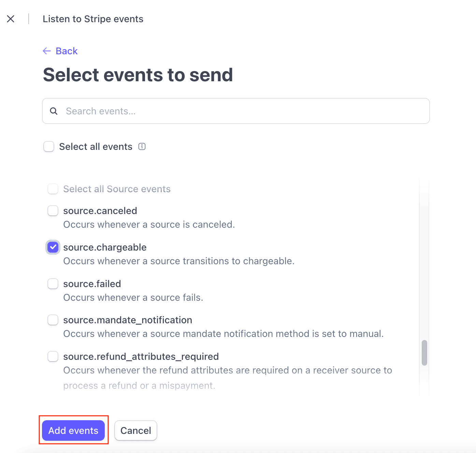The height and width of the screenshot is (453, 476).
Task: Select the source.refund_attributes_required event
Action: click(53, 356)
